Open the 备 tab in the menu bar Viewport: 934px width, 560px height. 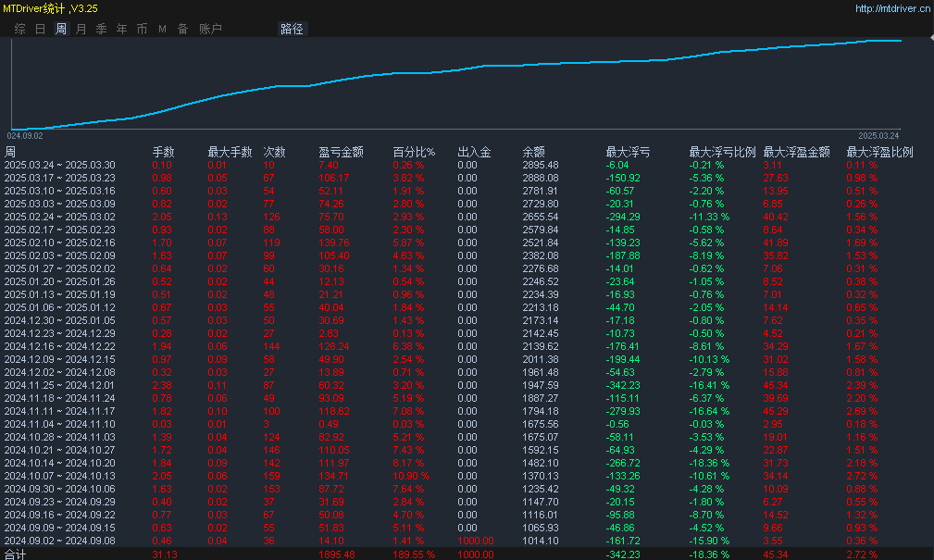[x=181, y=28]
